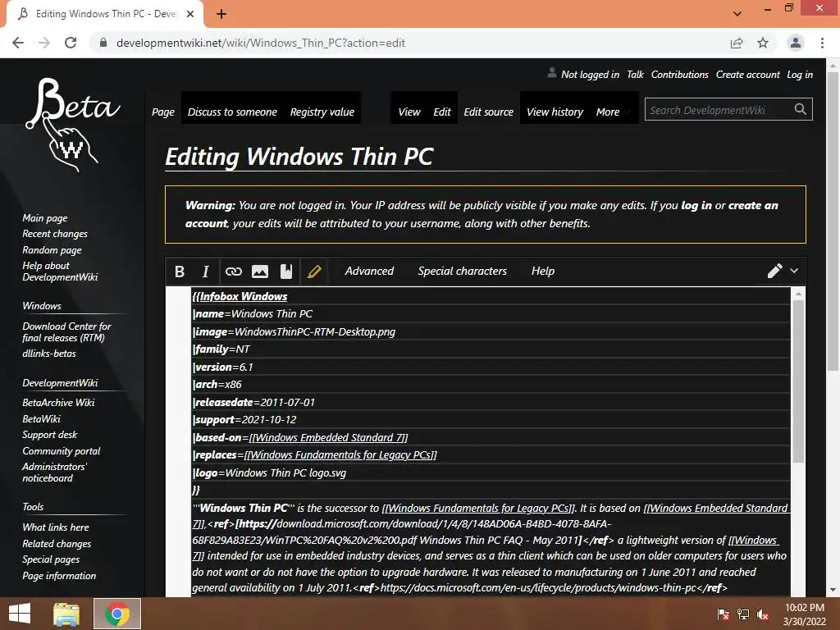Insert a link using chain icon
Viewport: 840px width, 630px height.
pos(234,272)
